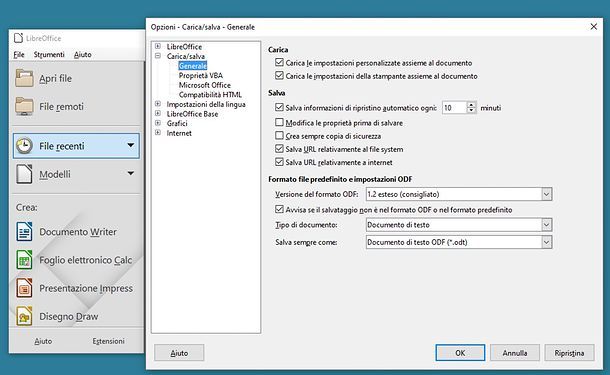This screenshot has width=610, height=375.
Task: Expand the Internet tree node
Action: point(158,133)
